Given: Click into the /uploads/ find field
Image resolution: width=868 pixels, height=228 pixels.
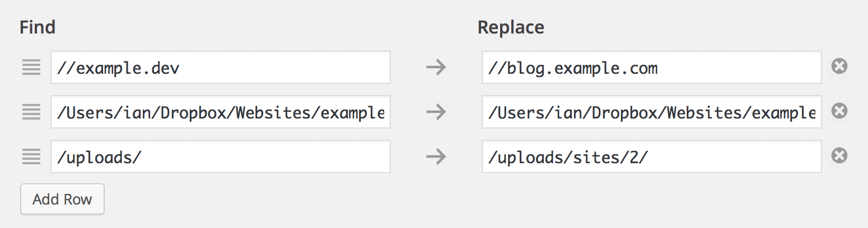Looking at the screenshot, I should click(x=220, y=156).
